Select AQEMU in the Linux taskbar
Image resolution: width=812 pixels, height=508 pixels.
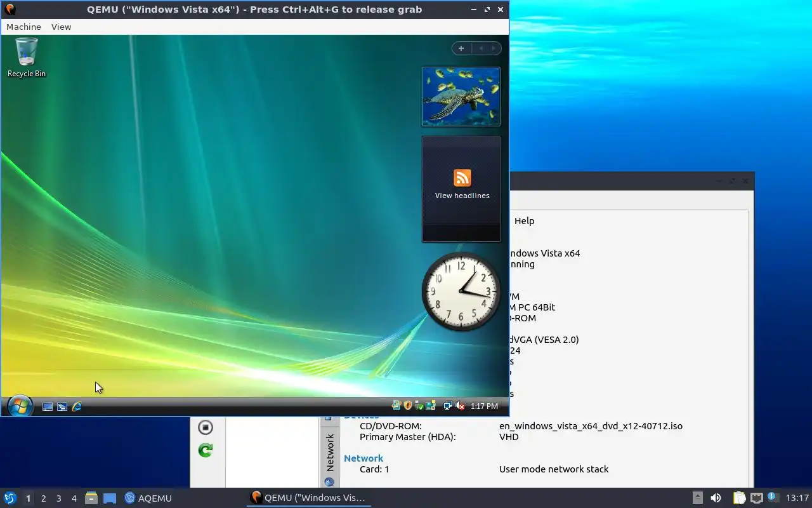148,498
